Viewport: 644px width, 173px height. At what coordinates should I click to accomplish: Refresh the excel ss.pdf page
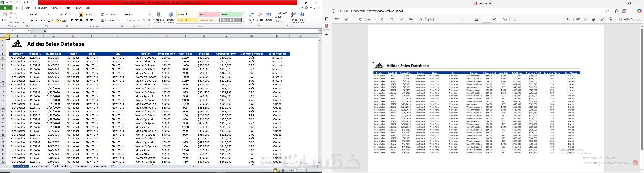pyautogui.click(x=334, y=11)
